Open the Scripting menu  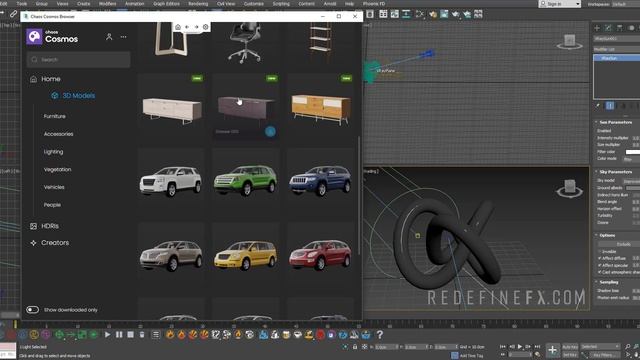281,4
